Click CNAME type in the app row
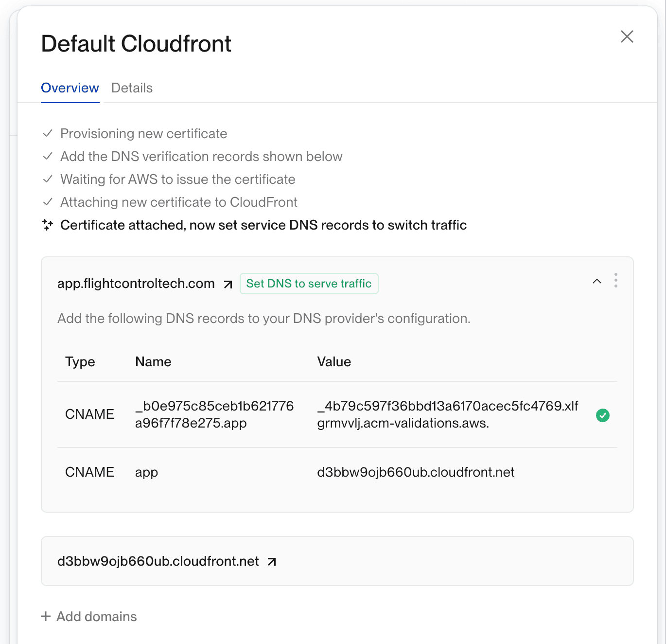 coord(89,472)
